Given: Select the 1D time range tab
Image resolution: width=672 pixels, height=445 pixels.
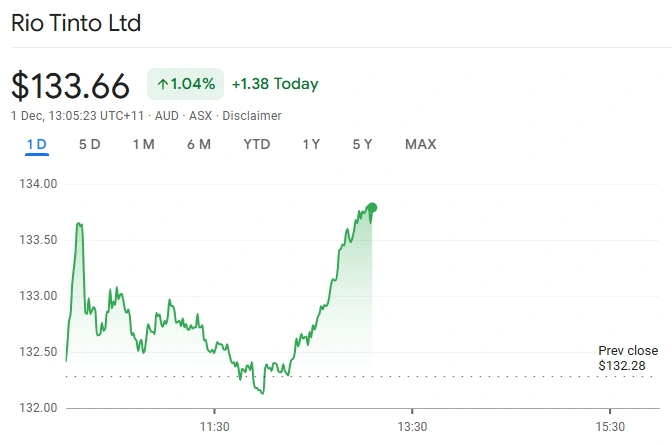Looking at the screenshot, I should point(37,144).
